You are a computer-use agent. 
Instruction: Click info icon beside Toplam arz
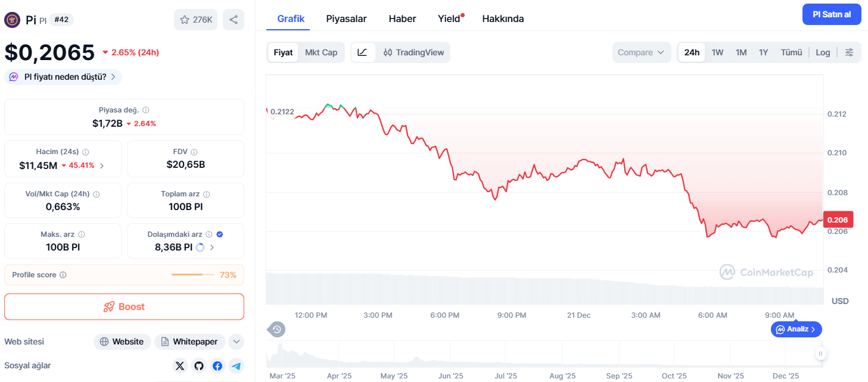pyautogui.click(x=207, y=194)
